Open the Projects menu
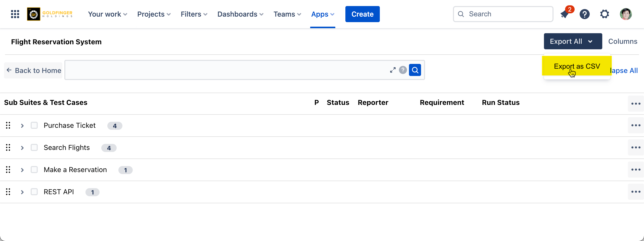Screen dimensions: 644x241 click(x=154, y=14)
